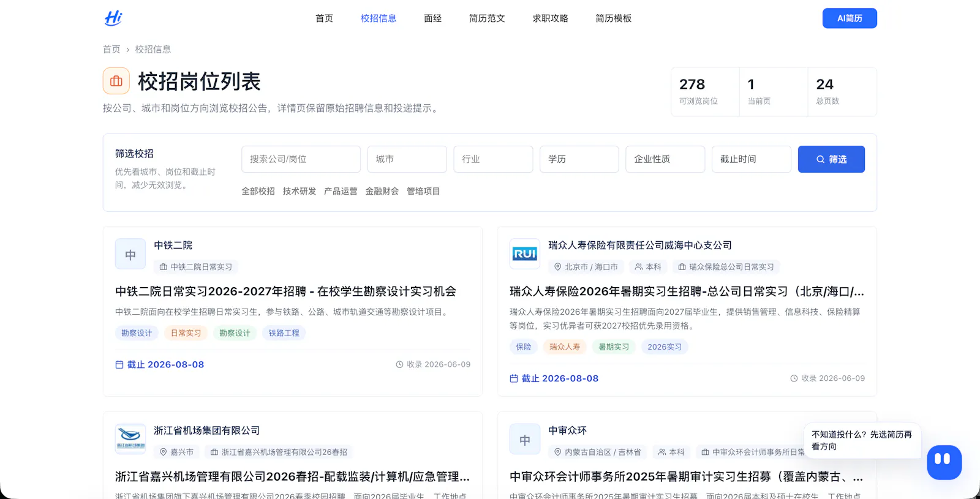Open the 求职攻略 nav item
Viewport: 980px width, 499px height.
coord(550,18)
